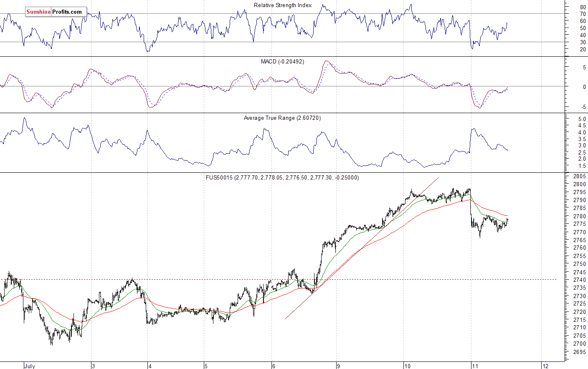Image resolution: width=588 pixels, height=369 pixels.
Task: Click the 2770 price axis value
Action: pos(580,232)
